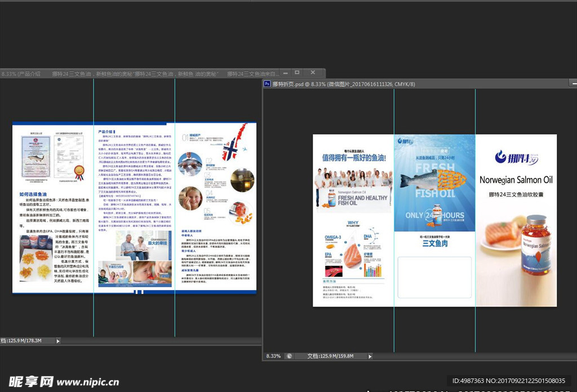Open the left window's status bar arrow menu
The image size is (577, 392).
(x=57, y=341)
